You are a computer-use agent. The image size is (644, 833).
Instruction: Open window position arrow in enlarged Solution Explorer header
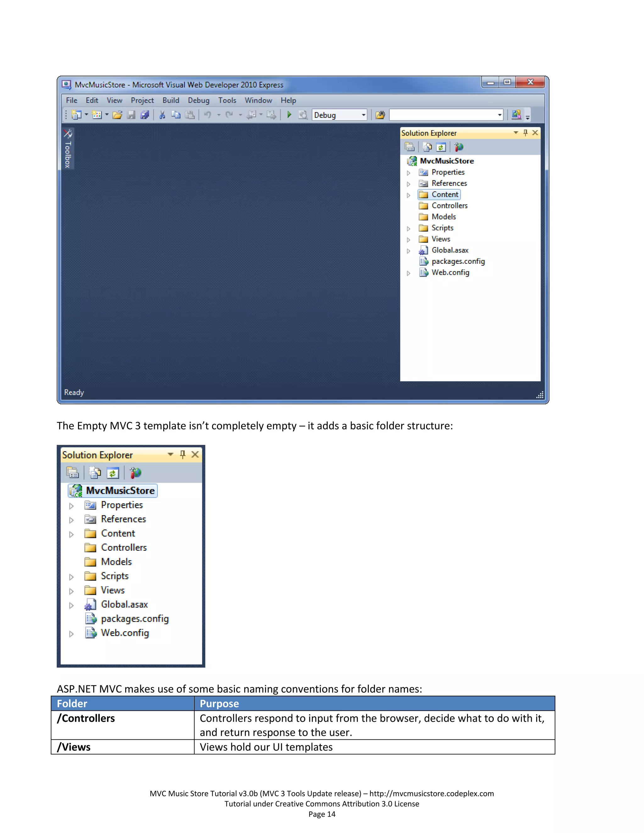(x=170, y=455)
